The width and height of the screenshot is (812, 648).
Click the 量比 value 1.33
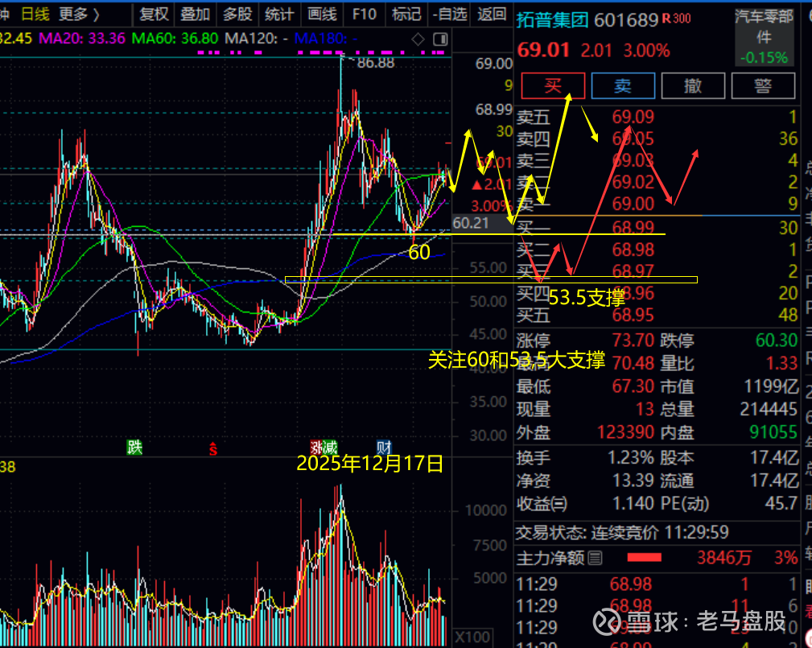(x=782, y=363)
